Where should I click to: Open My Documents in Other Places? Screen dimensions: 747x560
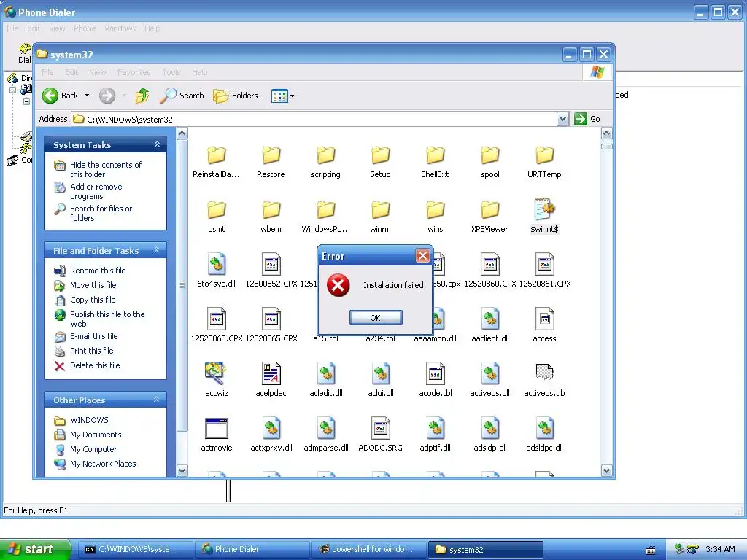pos(96,435)
